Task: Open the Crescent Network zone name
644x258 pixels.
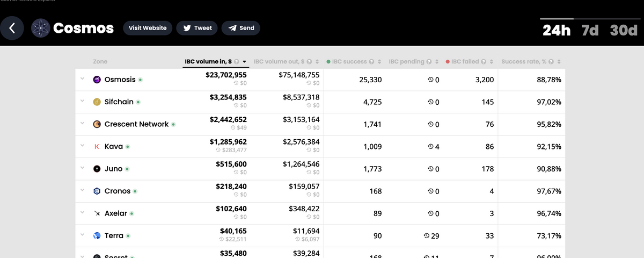Action: point(137,124)
